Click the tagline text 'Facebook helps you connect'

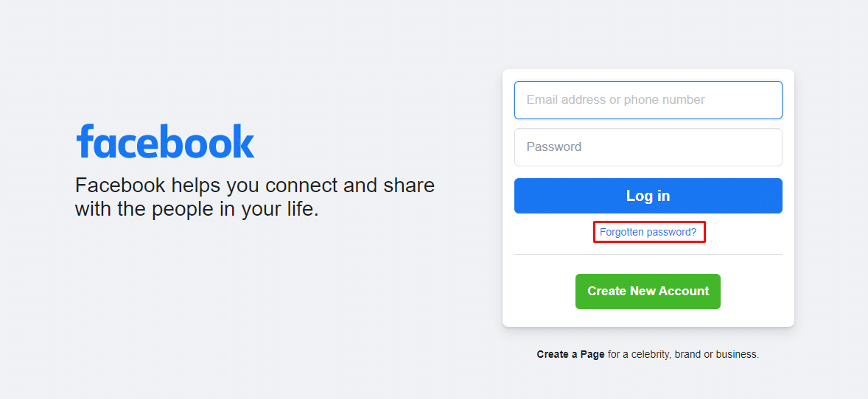[206, 186]
